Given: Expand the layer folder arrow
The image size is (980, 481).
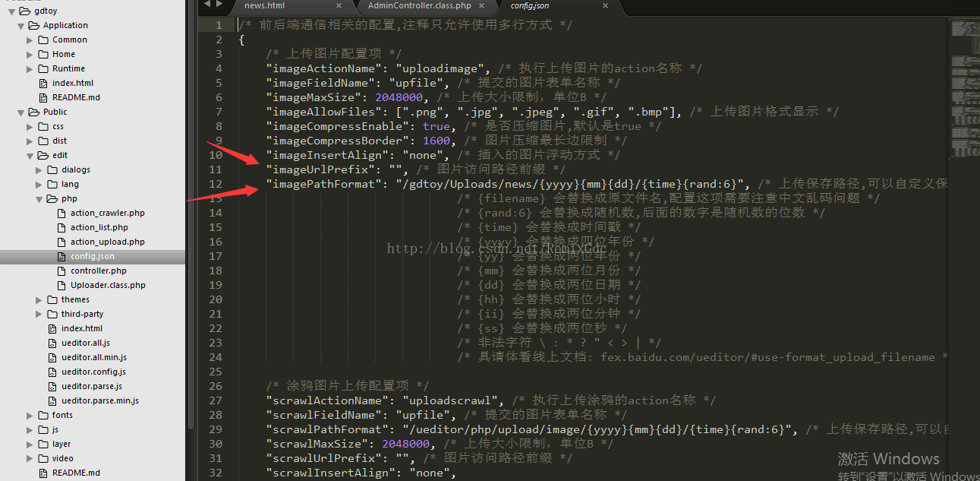Looking at the screenshot, I should (30, 444).
